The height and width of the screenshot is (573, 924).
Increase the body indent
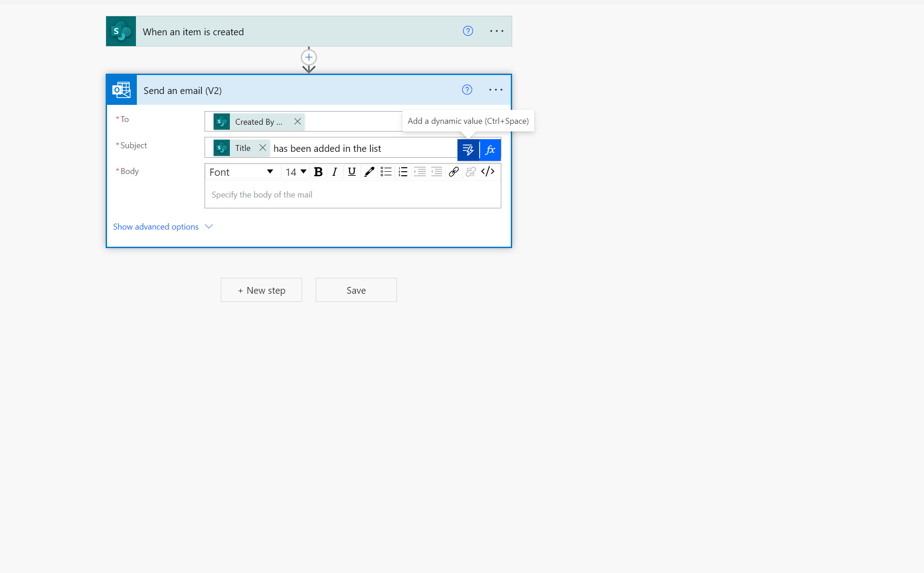click(420, 172)
